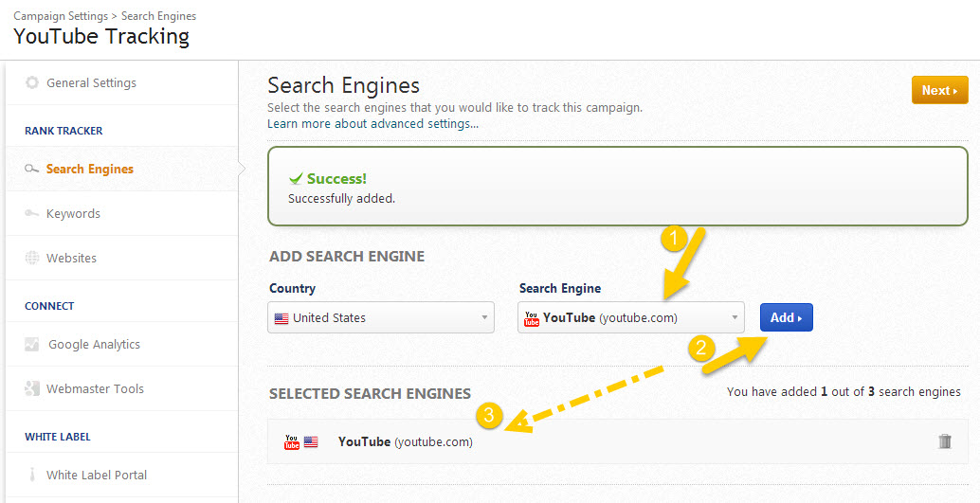This screenshot has height=503, width=980.
Task: Go to the Websites section
Action: 71,258
